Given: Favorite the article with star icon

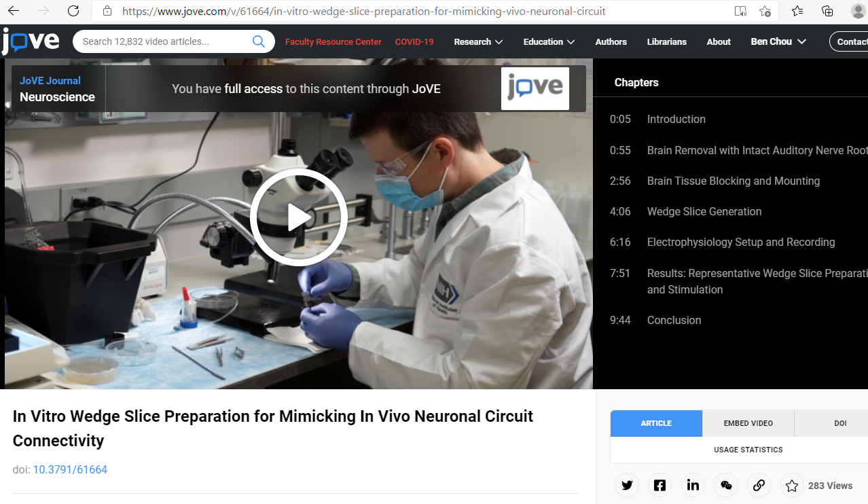Looking at the screenshot, I should pyautogui.click(x=792, y=486).
